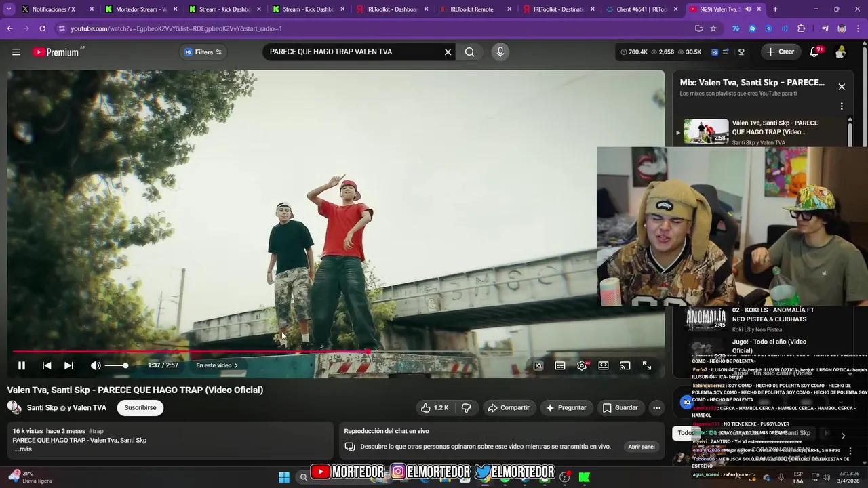Click the IQ extension icon in player
This screenshot has height=488, width=868.
[538, 365]
